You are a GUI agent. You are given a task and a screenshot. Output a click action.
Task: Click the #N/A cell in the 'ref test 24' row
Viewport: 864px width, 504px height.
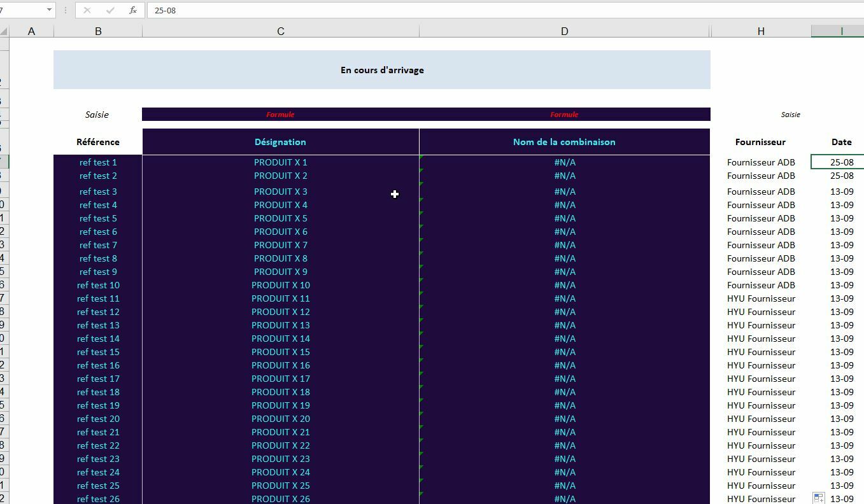565,472
